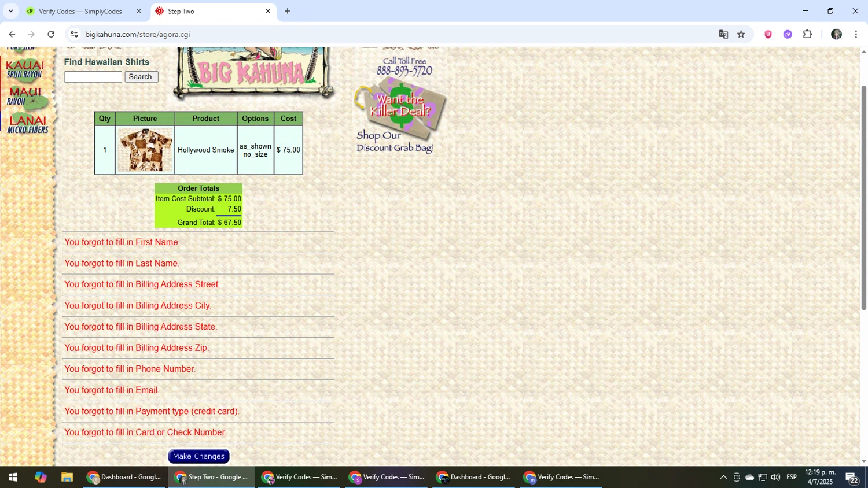The width and height of the screenshot is (868, 488).
Task: Open Chrome profile avatar
Action: 836,34
